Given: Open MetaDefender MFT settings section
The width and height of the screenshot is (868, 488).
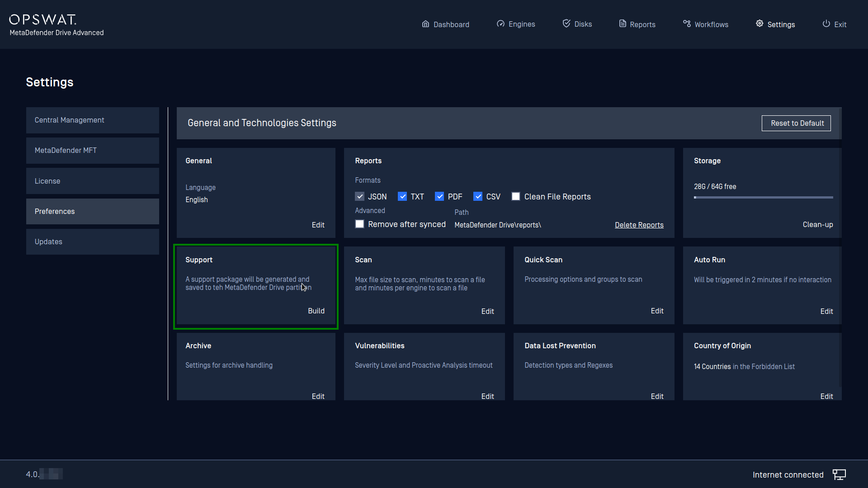Looking at the screenshot, I should [x=93, y=150].
